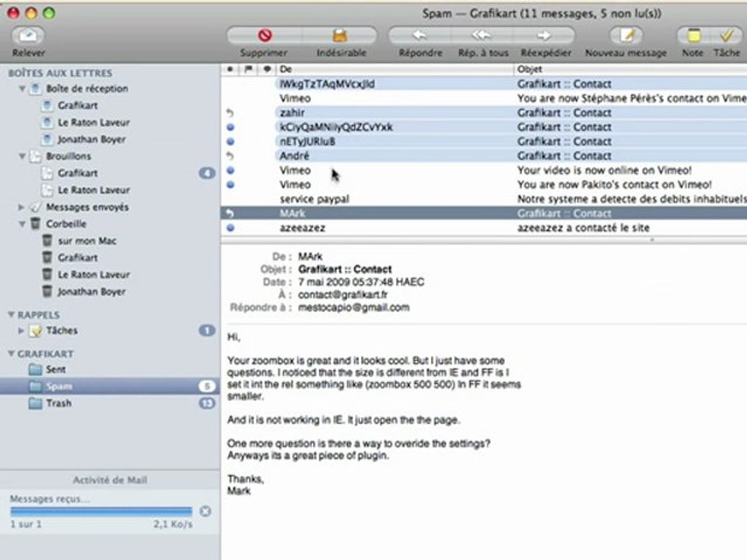Click sender name MArk in header
This screenshot has width=747, height=560.
tap(310, 257)
